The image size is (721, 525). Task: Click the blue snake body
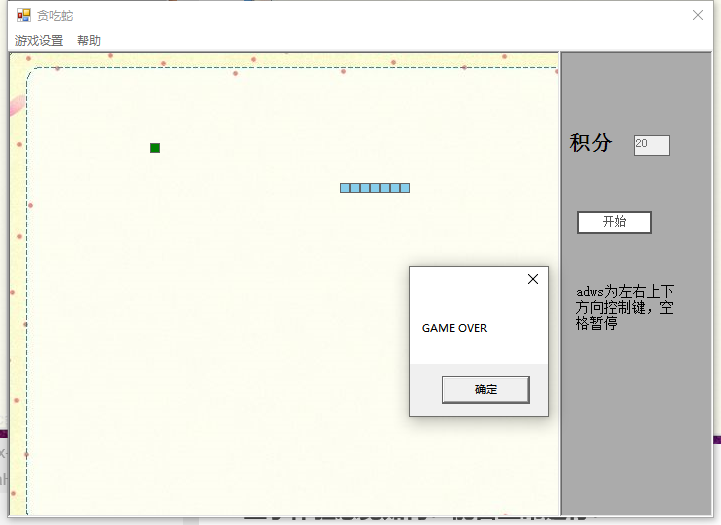[x=375, y=188]
